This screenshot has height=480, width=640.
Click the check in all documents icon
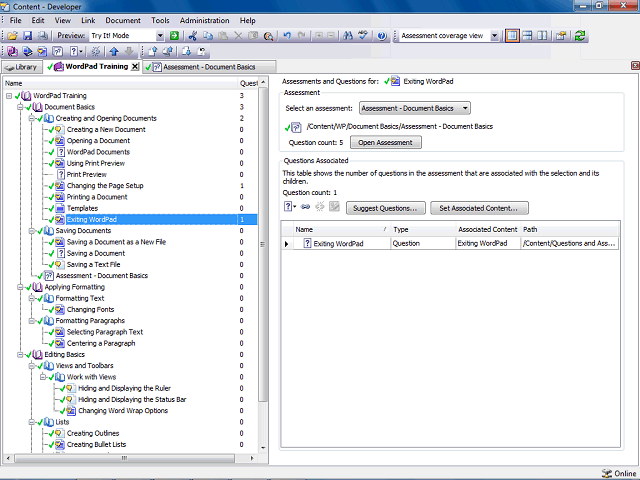[x=168, y=51]
